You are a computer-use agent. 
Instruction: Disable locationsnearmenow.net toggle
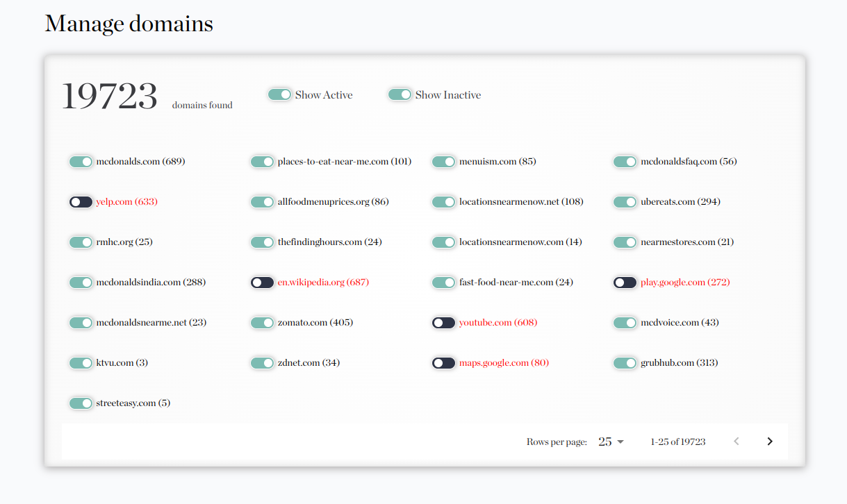[x=443, y=202]
